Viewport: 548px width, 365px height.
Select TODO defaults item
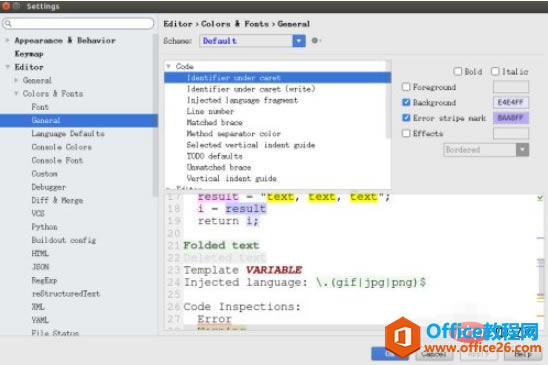tap(214, 156)
